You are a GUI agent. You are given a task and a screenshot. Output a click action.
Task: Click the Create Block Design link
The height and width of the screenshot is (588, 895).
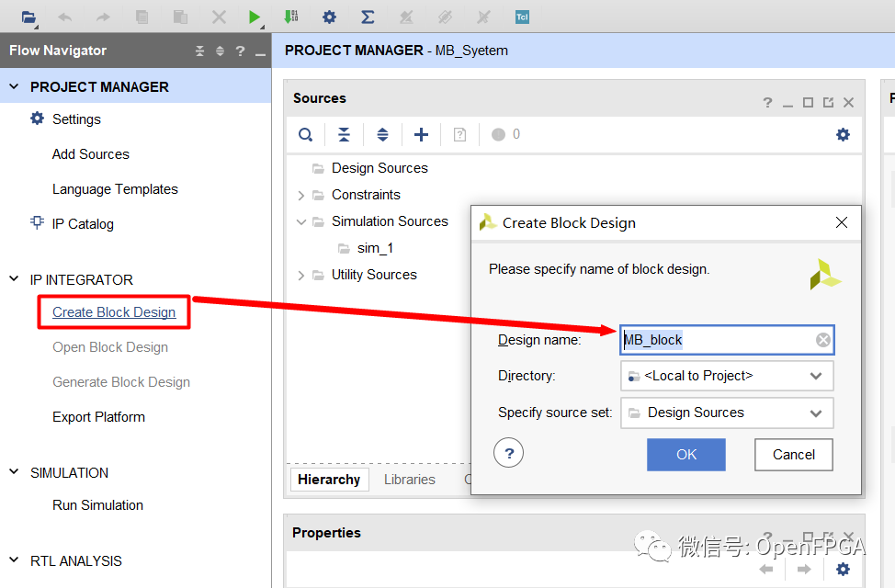(x=114, y=312)
